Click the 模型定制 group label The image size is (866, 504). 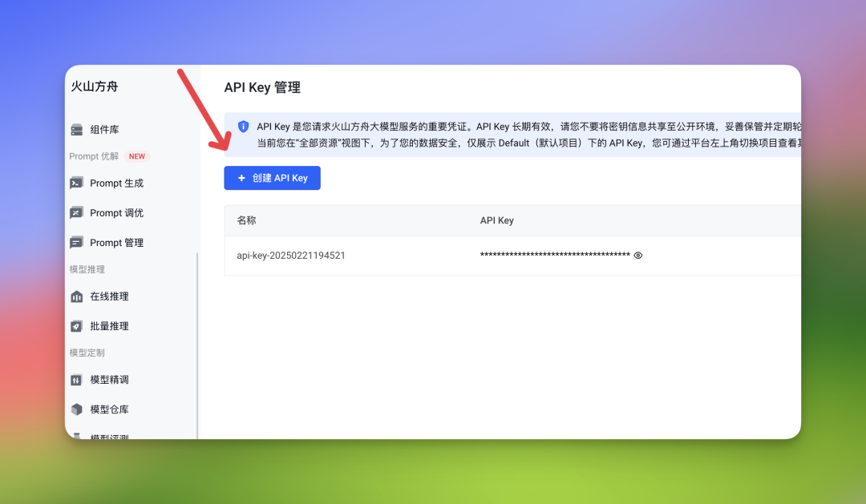[87, 353]
